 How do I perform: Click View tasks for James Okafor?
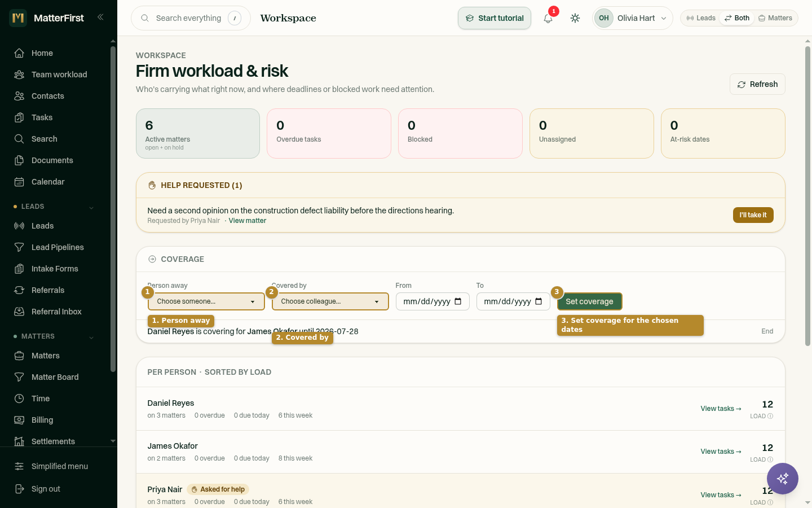(x=721, y=452)
